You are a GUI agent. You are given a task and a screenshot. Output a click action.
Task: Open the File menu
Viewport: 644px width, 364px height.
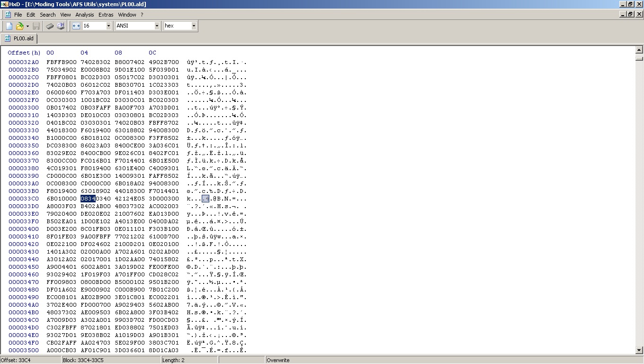(18, 15)
